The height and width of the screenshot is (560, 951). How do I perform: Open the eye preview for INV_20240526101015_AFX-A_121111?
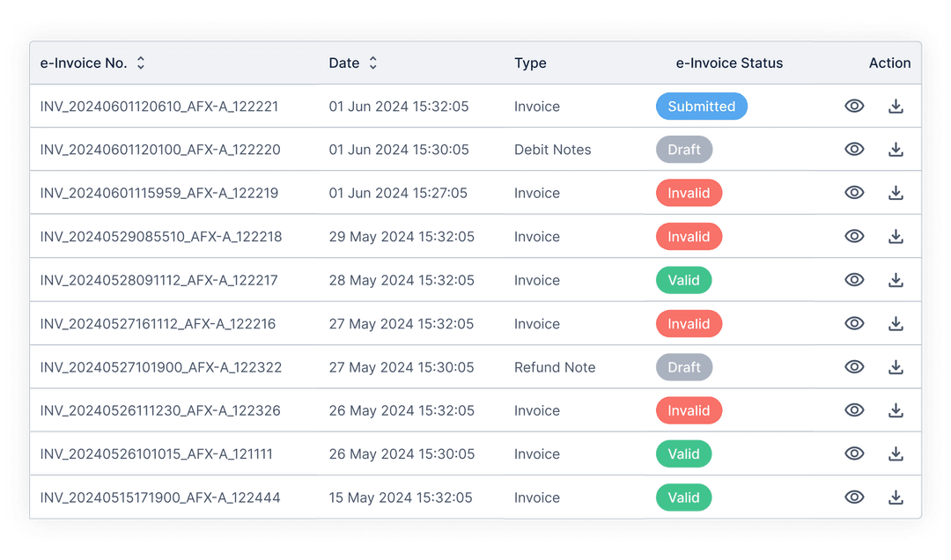coord(854,453)
